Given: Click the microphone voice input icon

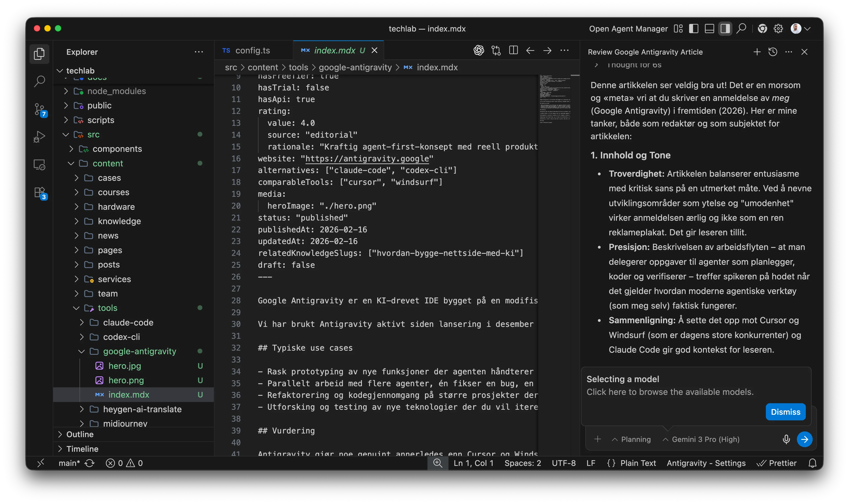Looking at the screenshot, I should 786,439.
